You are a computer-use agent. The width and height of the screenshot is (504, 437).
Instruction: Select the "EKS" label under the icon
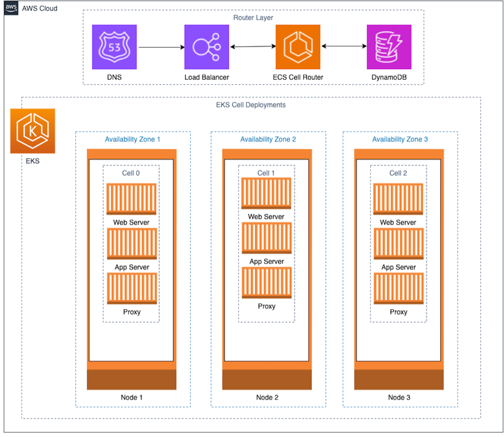point(32,161)
